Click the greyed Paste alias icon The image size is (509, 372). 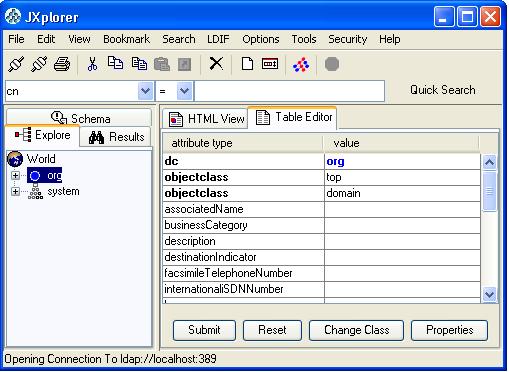click(185, 64)
